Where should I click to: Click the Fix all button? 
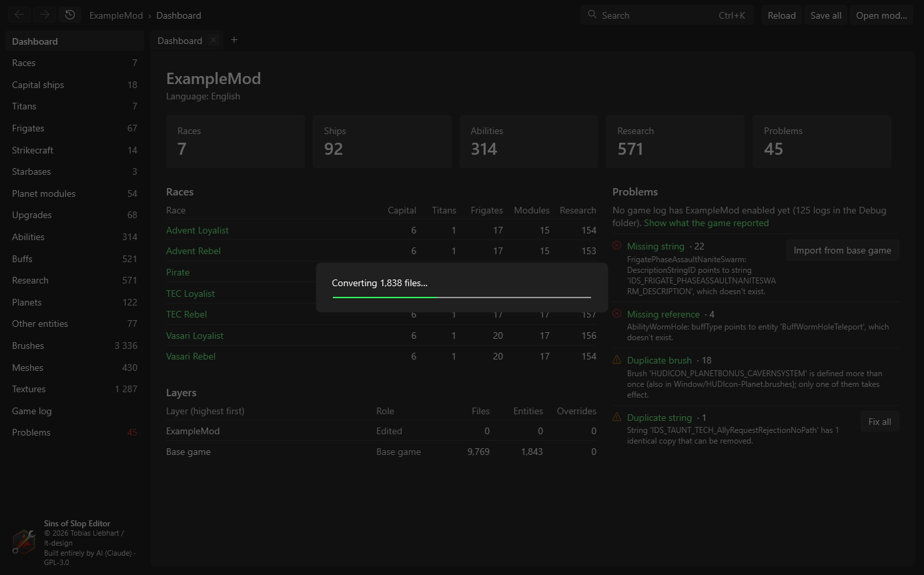[x=880, y=422]
